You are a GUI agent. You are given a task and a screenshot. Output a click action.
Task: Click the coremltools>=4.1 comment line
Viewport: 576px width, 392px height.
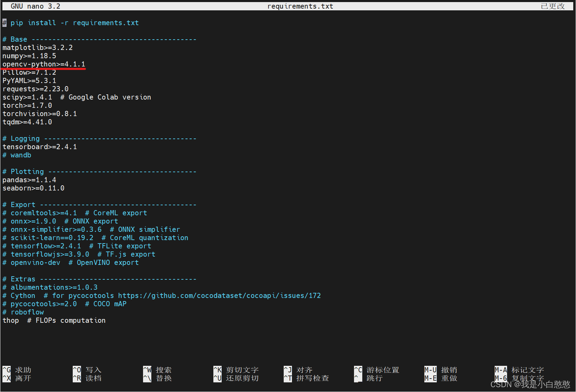(75, 213)
